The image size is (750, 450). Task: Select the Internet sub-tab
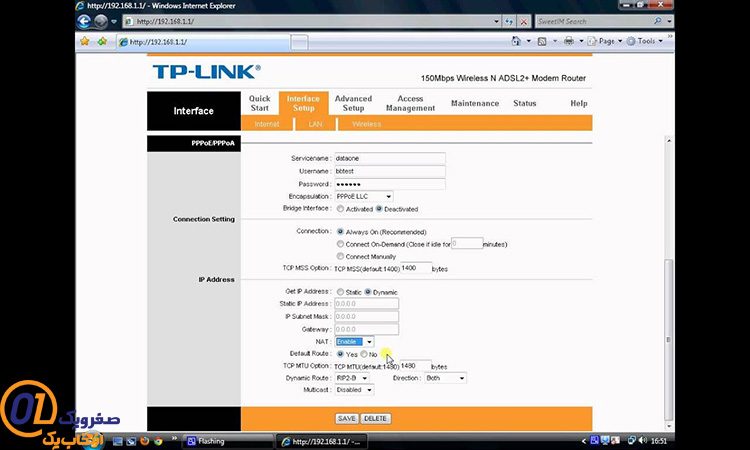point(266,124)
